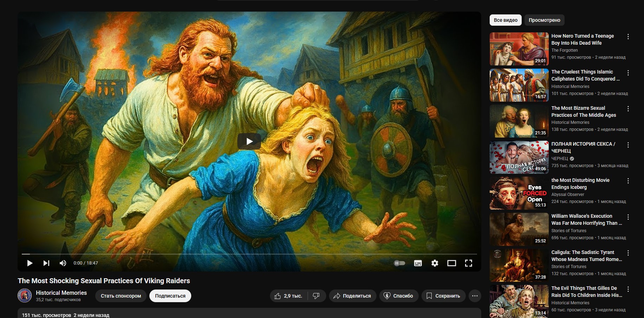Screen dimensions: 644x318
Task: Click title How Nero Turned a Teenage Boy
Action: [x=582, y=39]
